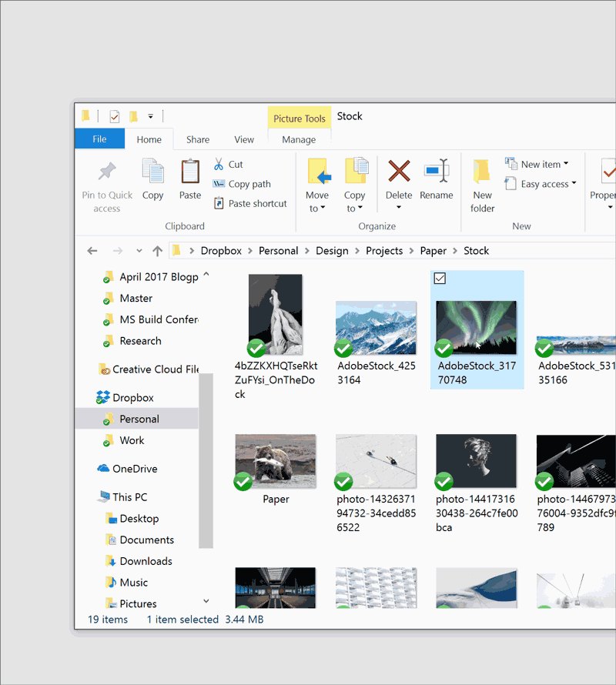Screen dimensions: 616x685
Task: Click Personal in the address path
Action: 279,251
